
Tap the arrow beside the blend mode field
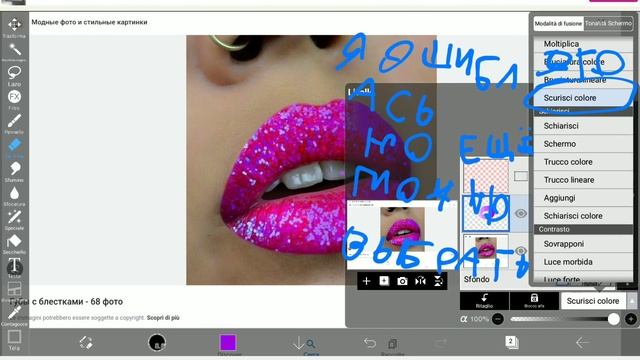click(631, 301)
